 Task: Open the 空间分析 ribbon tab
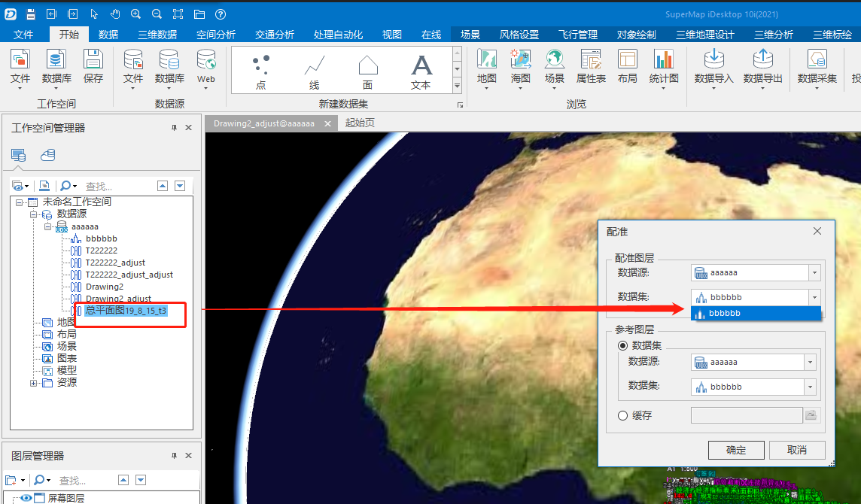coord(216,35)
